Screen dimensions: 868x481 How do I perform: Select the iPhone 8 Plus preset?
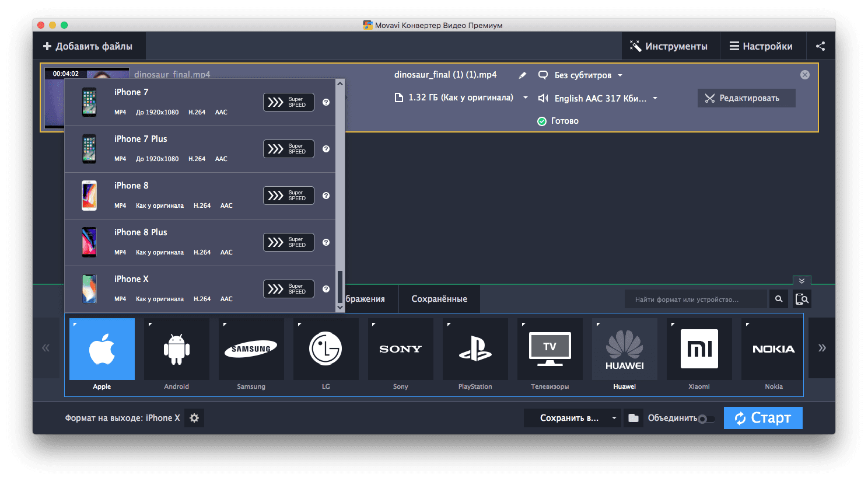pos(200,242)
